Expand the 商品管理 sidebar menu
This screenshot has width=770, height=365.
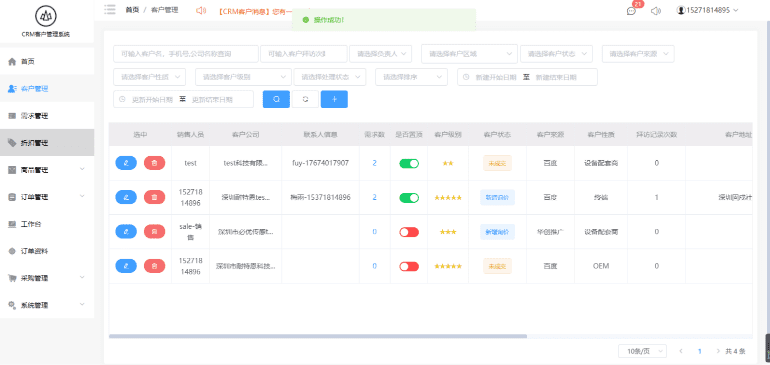click(x=47, y=170)
